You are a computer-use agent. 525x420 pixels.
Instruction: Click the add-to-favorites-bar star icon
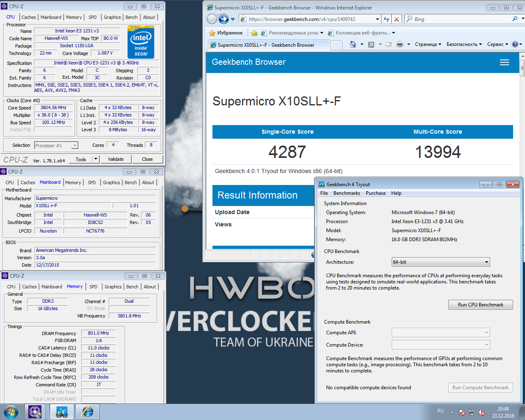(x=254, y=33)
